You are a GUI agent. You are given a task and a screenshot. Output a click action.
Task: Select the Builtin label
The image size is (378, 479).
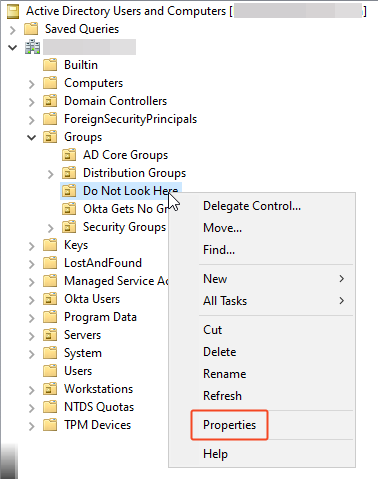[x=81, y=65]
